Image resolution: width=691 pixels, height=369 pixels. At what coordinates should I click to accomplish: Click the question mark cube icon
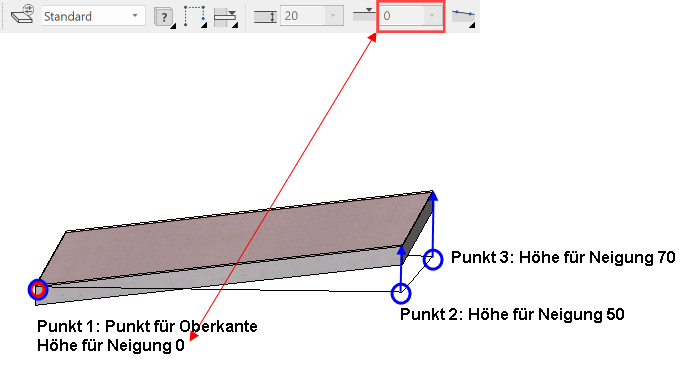click(164, 17)
